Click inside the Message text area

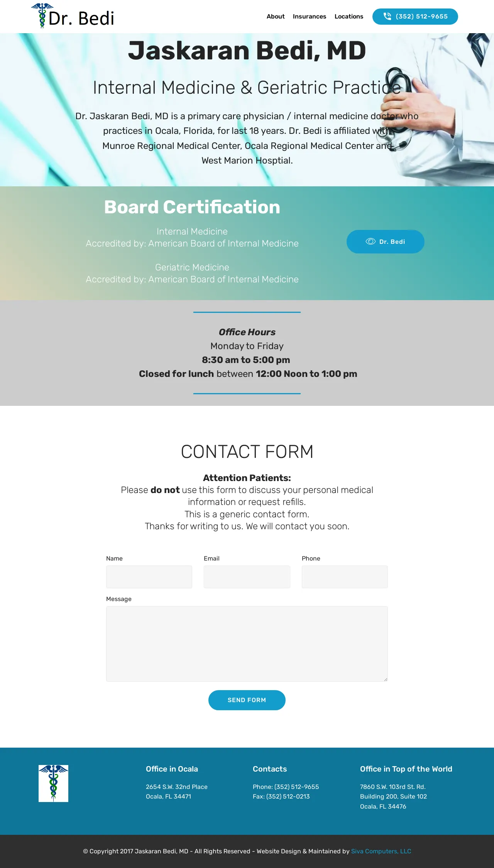pyautogui.click(x=247, y=644)
